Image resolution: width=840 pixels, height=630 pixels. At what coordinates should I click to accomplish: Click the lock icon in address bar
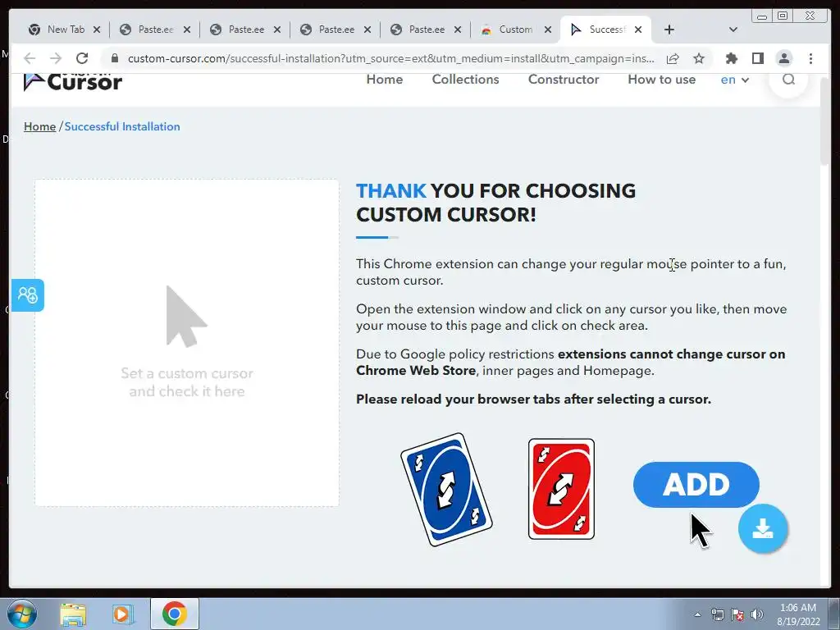pos(114,58)
